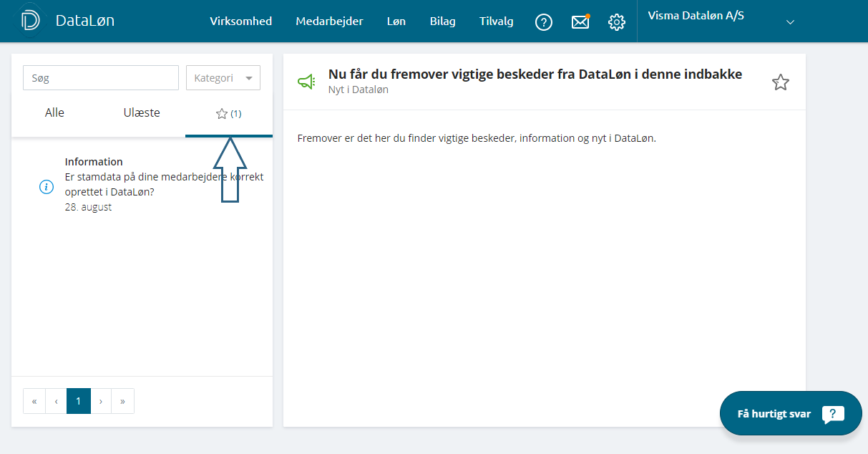Switch to the Ulæste tab
The width and height of the screenshot is (868, 454).
(x=142, y=113)
